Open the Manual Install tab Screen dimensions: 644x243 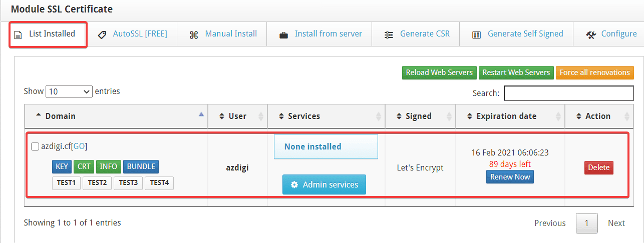tap(231, 34)
